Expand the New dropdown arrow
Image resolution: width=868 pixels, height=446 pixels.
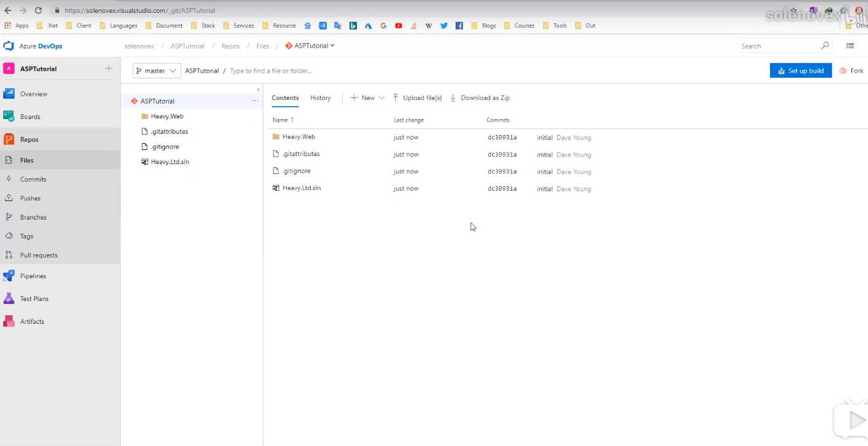381,97
